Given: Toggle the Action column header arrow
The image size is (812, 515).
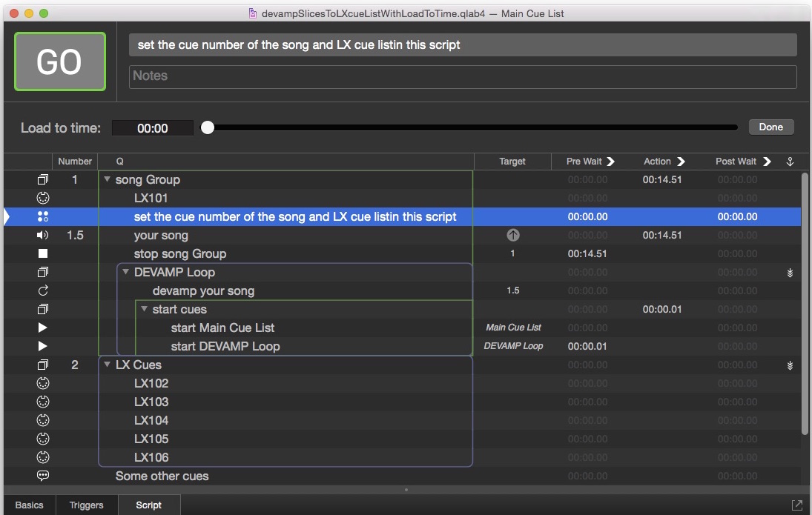Looking at the screenshot, I should [681, 161].
